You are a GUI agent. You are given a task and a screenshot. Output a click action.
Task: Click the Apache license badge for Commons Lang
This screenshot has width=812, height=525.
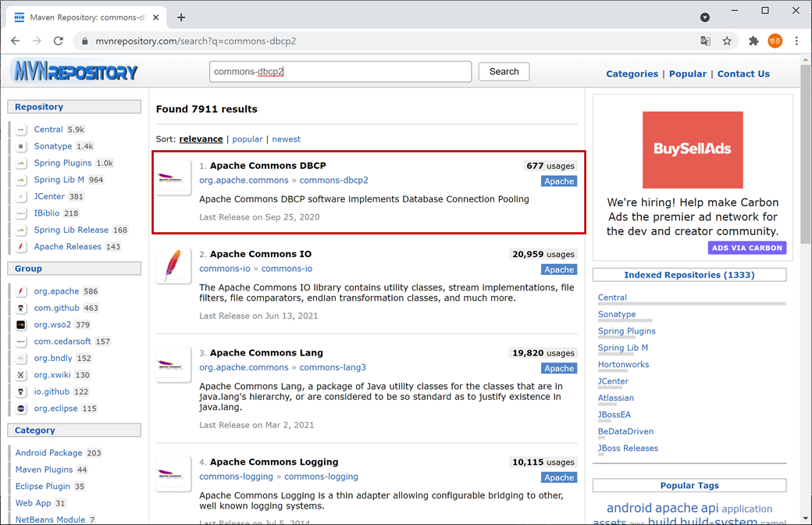[559, 369]
